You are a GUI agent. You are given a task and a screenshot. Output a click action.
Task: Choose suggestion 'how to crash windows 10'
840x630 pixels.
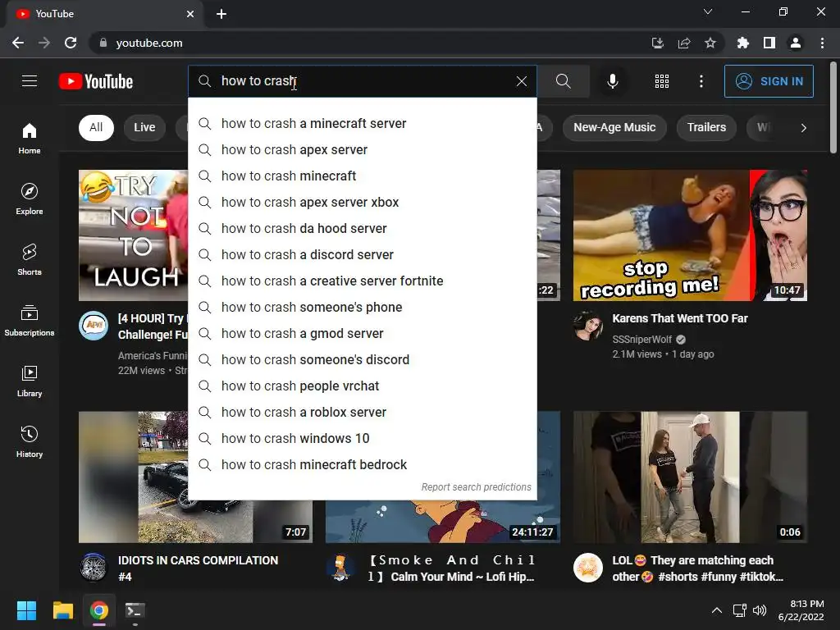coord(362,438)
